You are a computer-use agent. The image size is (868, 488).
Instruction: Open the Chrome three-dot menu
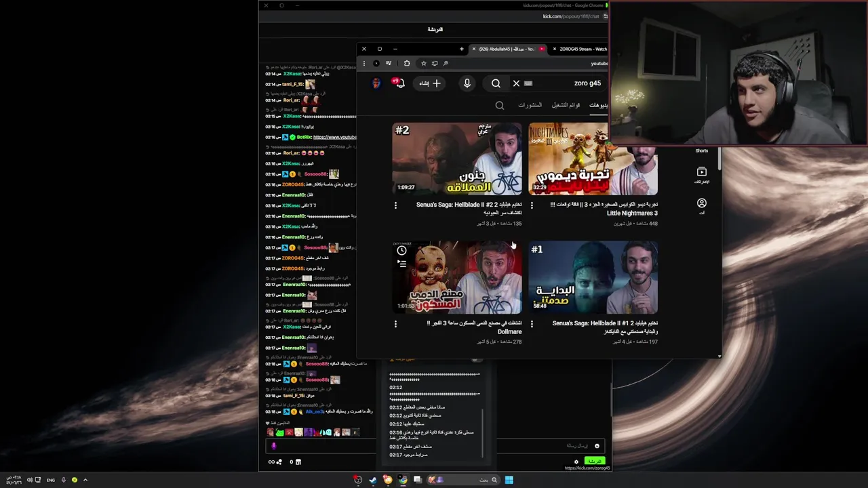(364, 64)
